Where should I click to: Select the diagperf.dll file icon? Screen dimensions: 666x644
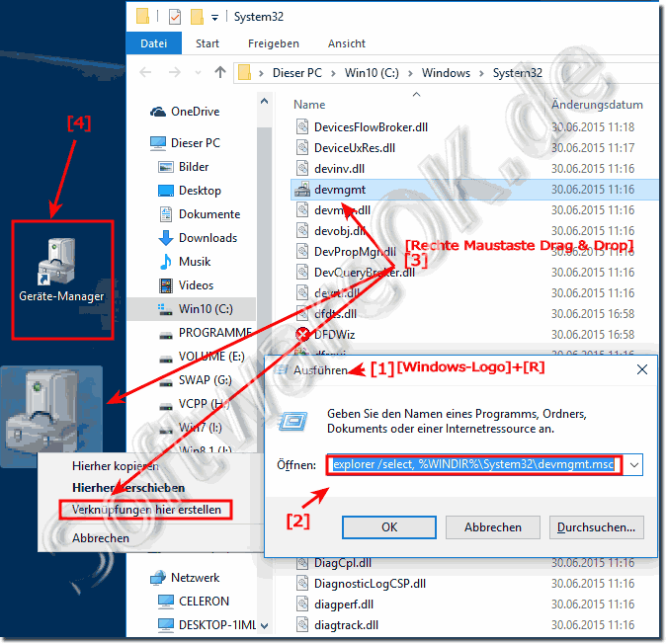coord(302,604)
